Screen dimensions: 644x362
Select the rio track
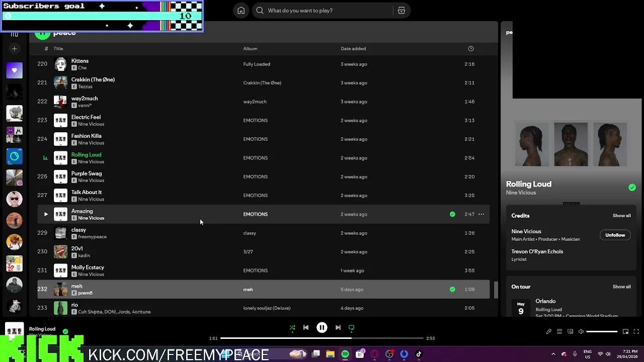coord(263,308)
